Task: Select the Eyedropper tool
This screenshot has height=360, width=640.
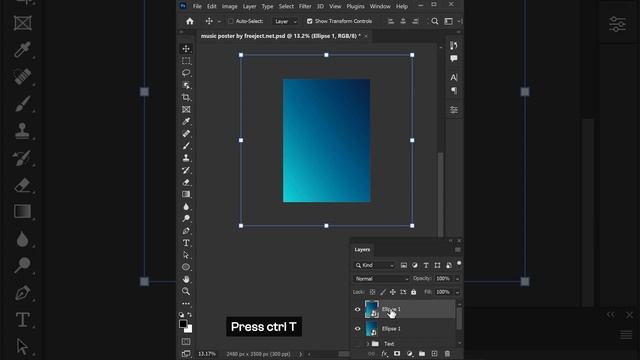Action: pos(186,121)
